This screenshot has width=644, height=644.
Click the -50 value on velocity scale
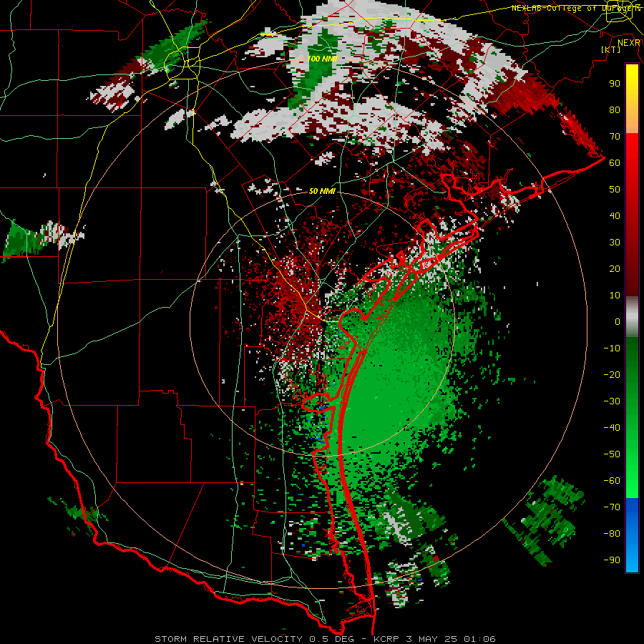[x=612, y=454]
